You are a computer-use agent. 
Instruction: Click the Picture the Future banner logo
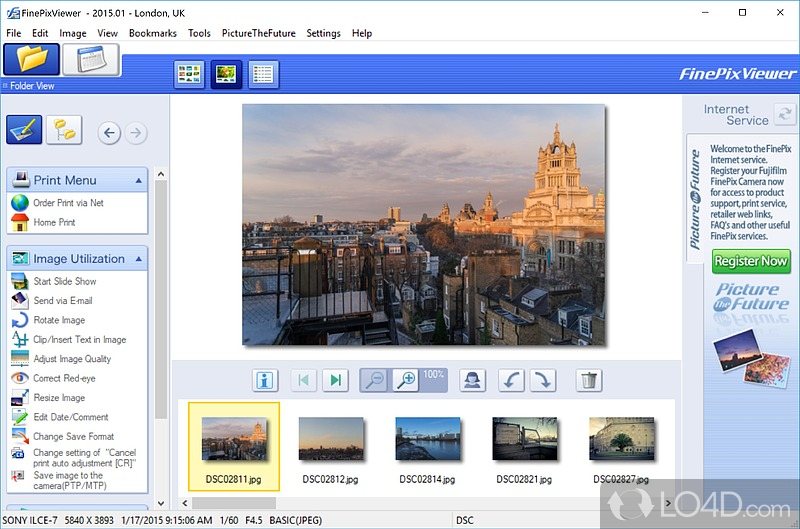(752, 297)
